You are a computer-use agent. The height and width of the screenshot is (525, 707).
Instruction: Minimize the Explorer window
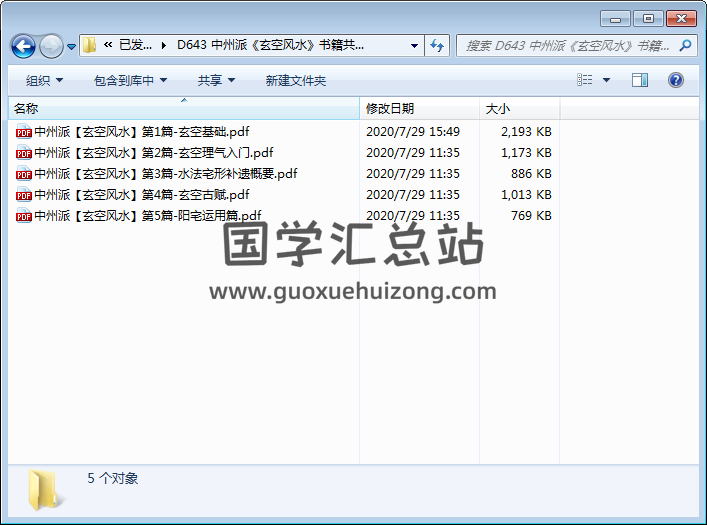615,19
